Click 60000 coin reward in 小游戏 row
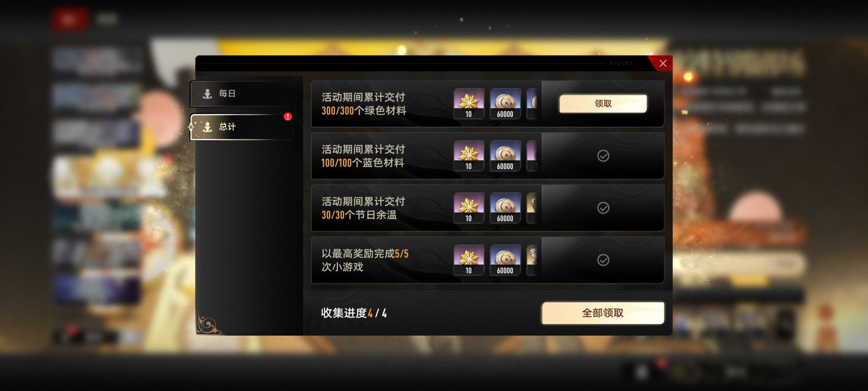 point(505,260)
